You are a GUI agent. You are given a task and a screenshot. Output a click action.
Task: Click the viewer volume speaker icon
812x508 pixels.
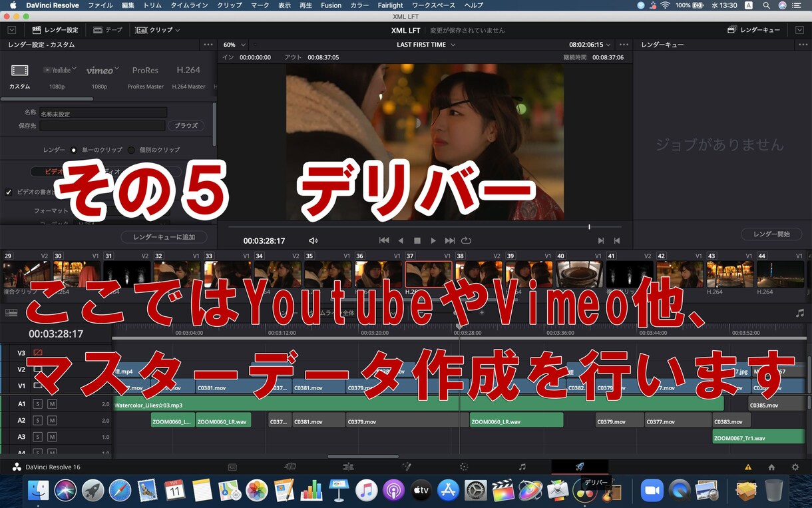point(313,240)
